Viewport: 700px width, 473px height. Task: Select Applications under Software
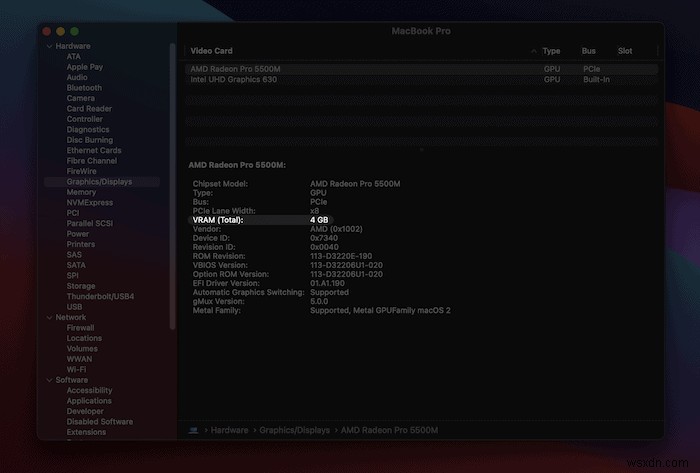(89, 401)
